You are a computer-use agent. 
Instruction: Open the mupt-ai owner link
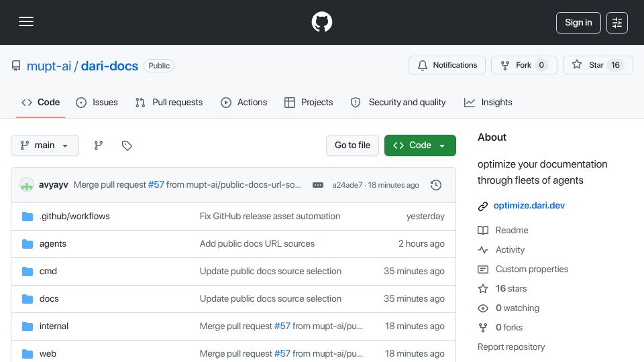click(x=49, y=66)
